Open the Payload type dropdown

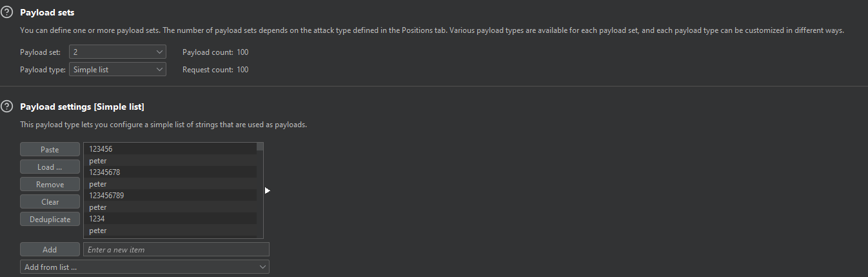117,70
